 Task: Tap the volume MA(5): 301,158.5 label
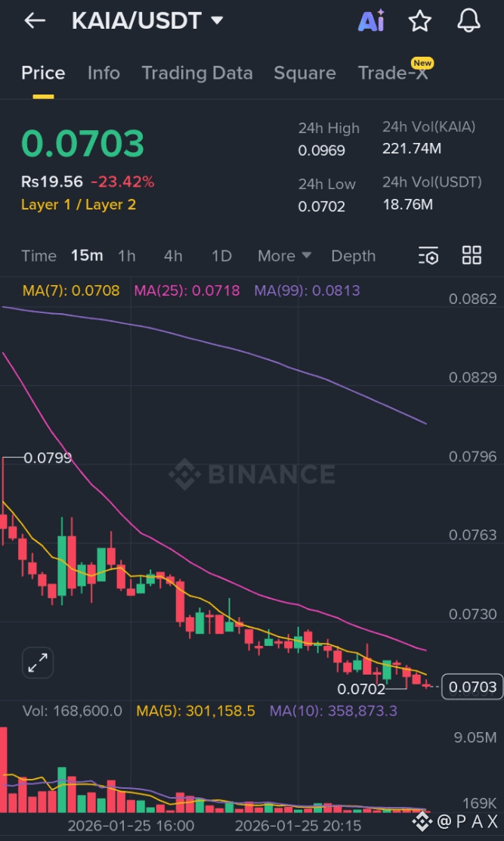pyautogui.click(x=196, y=711)
